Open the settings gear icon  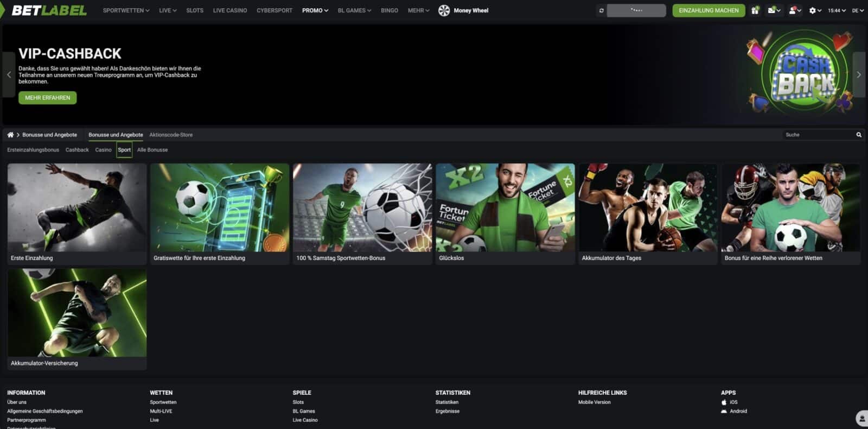click(813, 10)
